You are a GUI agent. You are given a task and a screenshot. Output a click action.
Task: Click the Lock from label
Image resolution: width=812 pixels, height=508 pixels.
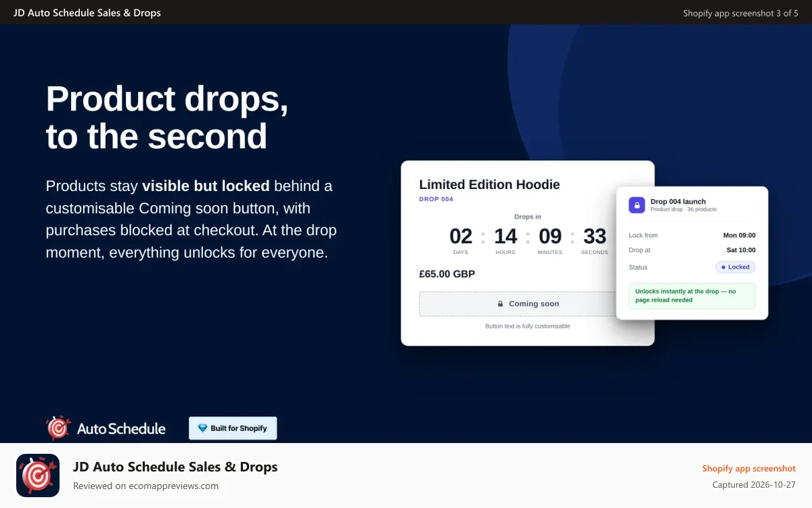click(643, 235)
